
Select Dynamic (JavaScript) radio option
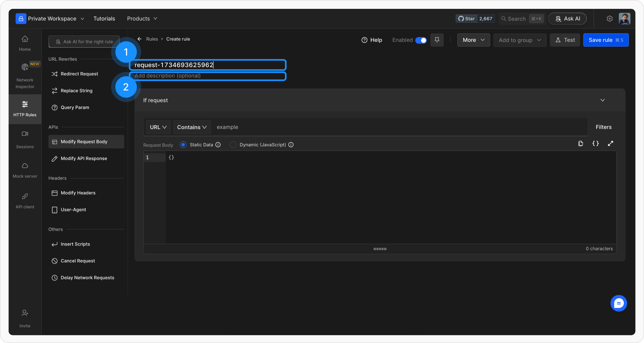[233, 145]
